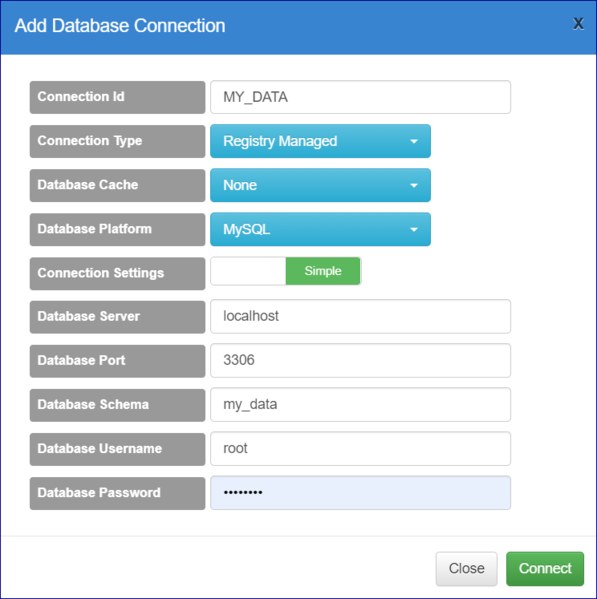Click the Database Server label

point(117,317)
